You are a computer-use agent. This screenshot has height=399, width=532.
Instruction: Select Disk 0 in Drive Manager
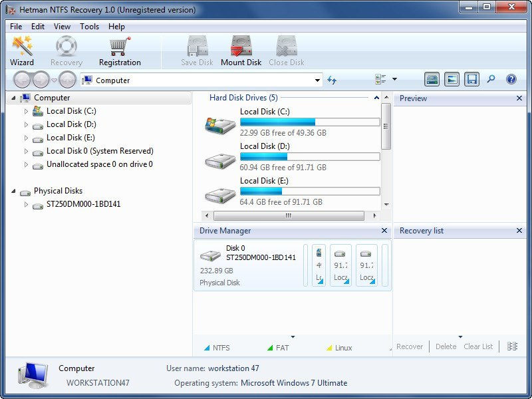click(x=249, y=265)
